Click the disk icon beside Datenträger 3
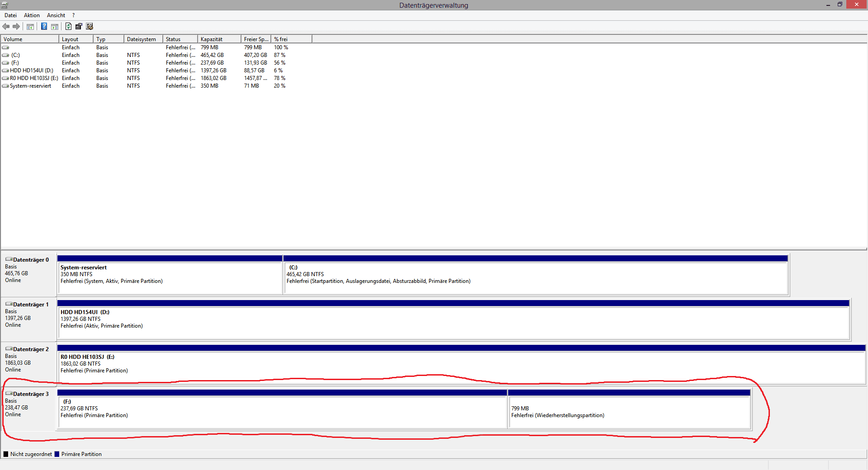The height and width of the screenshot is (470, 868). click(9, 394)
